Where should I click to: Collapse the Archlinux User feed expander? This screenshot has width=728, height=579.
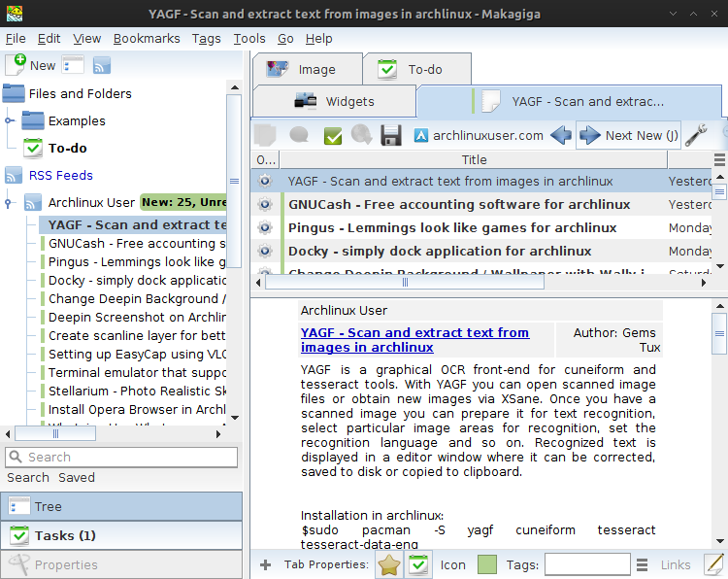tap(8, 203)
